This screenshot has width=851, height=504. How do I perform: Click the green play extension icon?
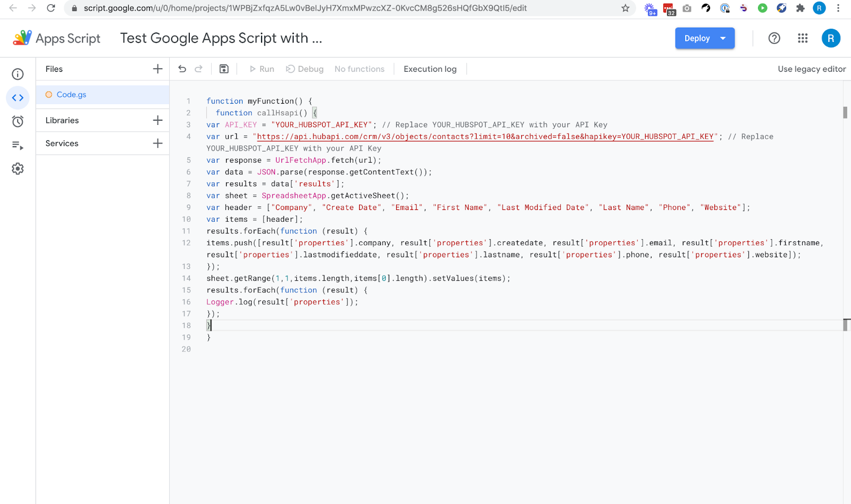point(763,8)
